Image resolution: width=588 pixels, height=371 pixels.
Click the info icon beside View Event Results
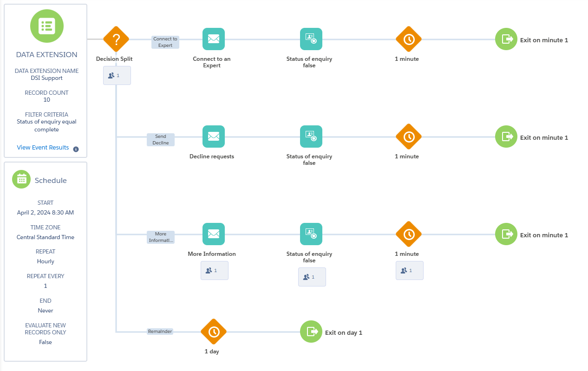tap(76, 149)
